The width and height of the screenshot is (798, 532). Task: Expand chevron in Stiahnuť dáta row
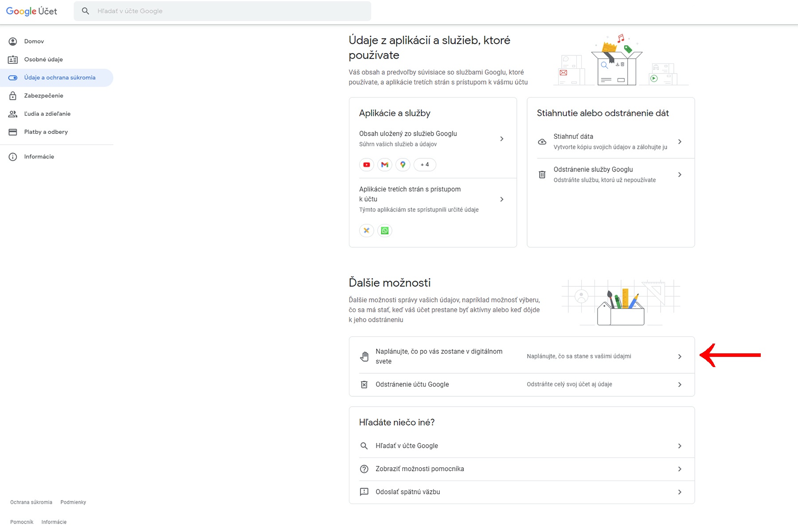[680, 142]
